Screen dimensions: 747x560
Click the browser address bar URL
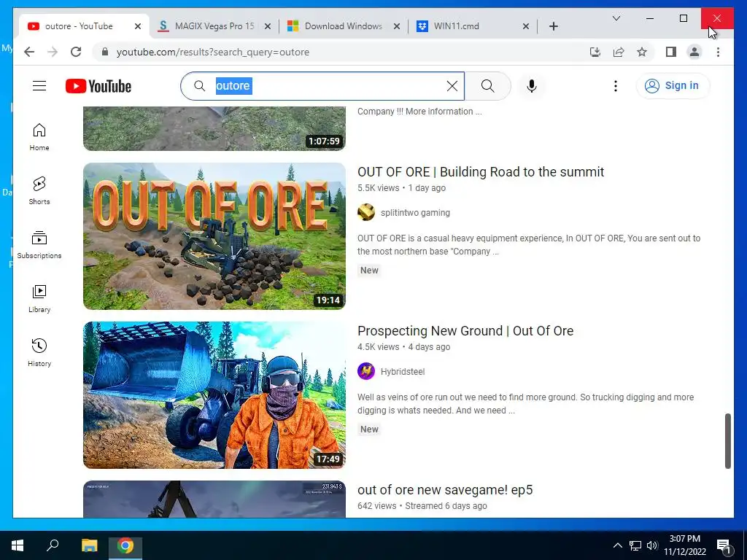click(x=213, y=52)
